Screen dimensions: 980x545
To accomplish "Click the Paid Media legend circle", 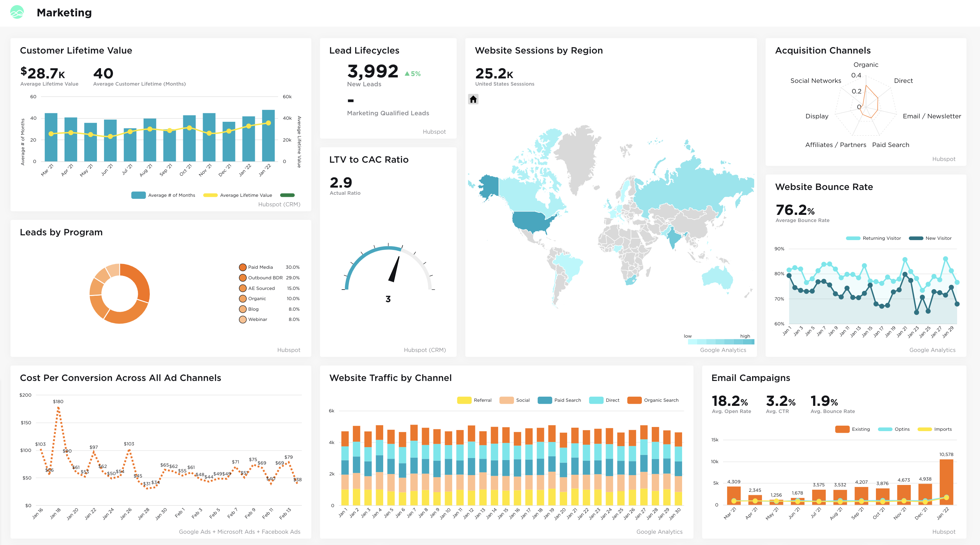I will pos(242,267).
